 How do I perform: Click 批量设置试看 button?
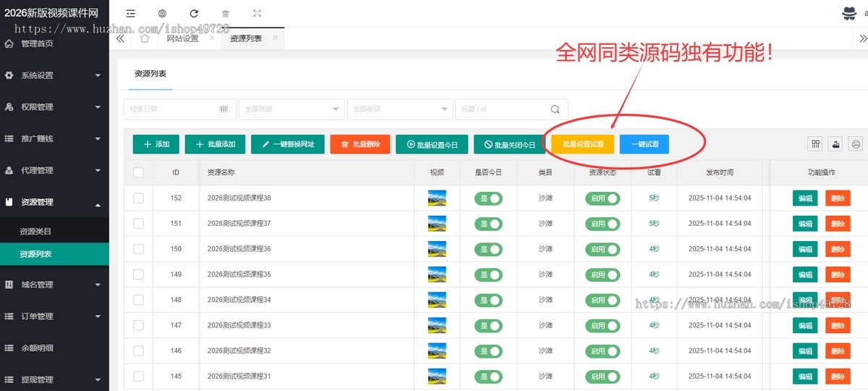pyautogui.click(x=583, y=144)
